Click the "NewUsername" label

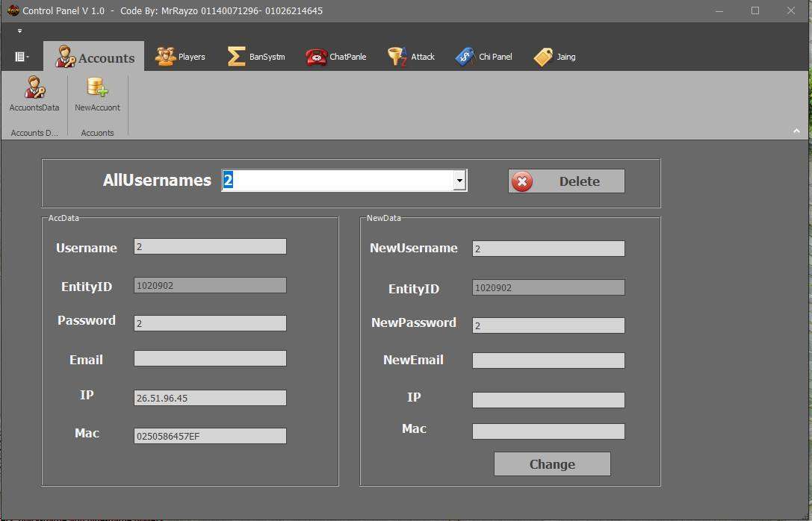(x=414, y=248)
